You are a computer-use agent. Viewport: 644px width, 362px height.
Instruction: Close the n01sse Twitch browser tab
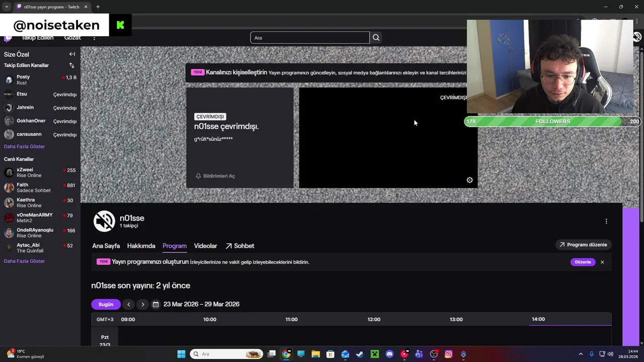point(86,7)
